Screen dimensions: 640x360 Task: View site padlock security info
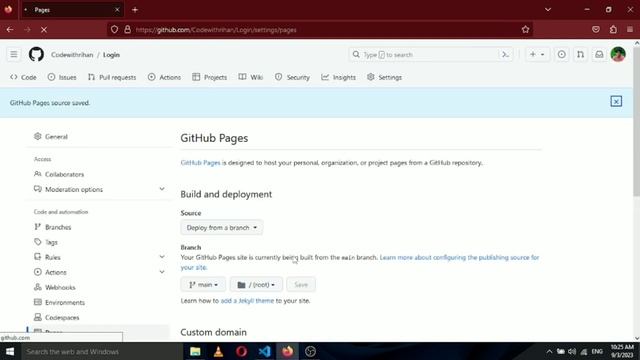[127, 29]
